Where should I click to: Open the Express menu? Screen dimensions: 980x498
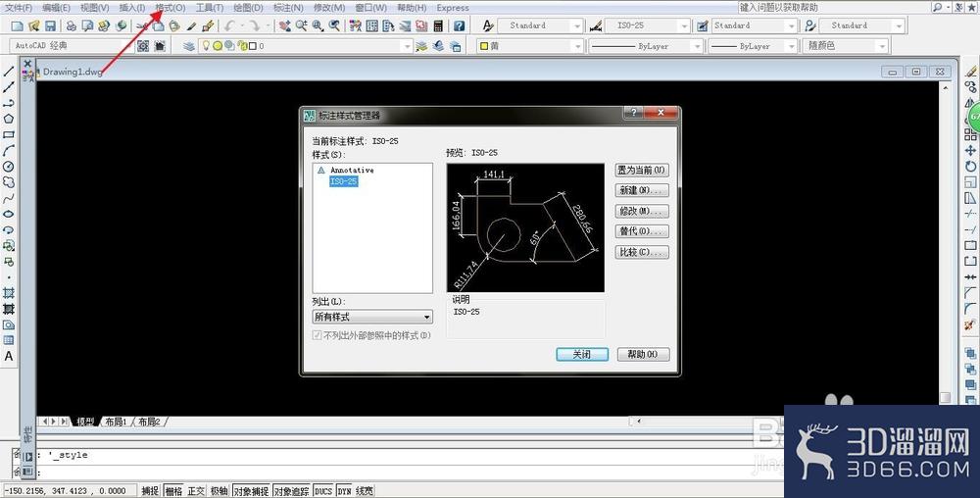(453, 8)
